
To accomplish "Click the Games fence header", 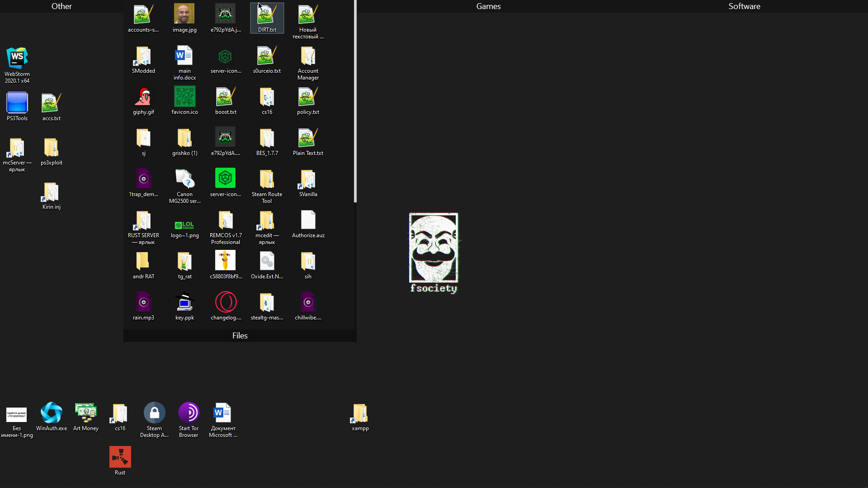I will pyautogui.click(x=488, y=6).
